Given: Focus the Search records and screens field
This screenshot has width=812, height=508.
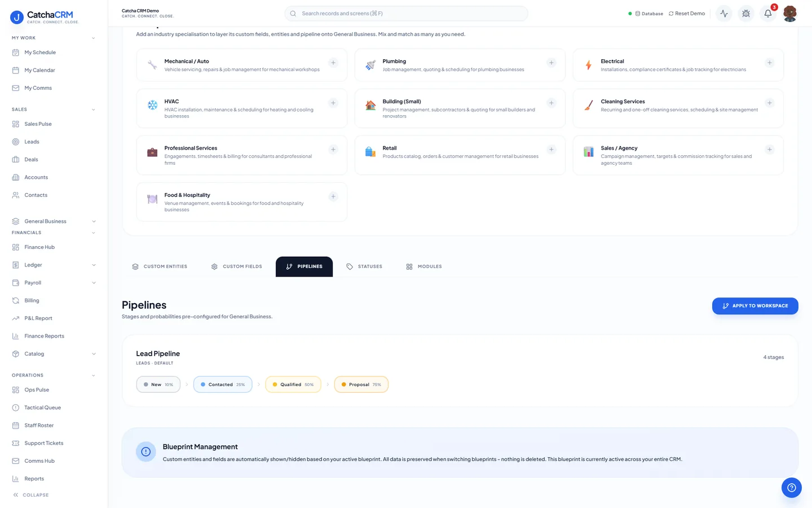Looking at the screenshot, I should click(x=406, y=14).
